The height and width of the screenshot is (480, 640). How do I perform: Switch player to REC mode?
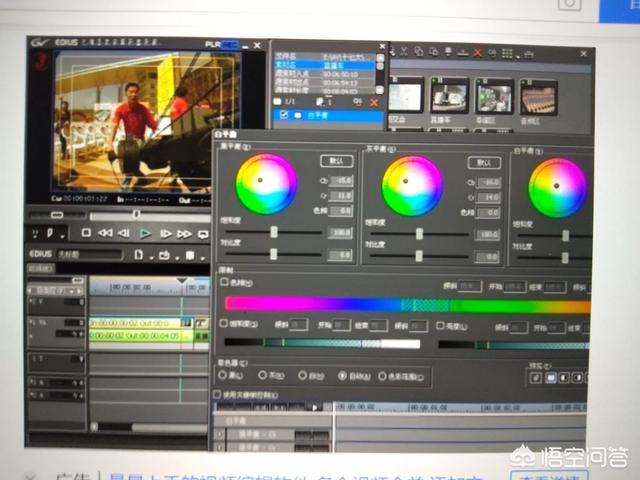(x=230, y=44)
